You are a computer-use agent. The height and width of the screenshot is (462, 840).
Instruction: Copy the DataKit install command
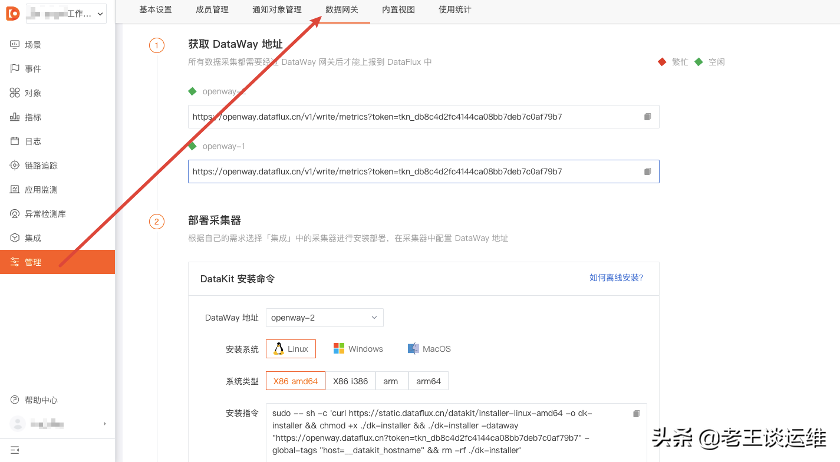point(636,413)
